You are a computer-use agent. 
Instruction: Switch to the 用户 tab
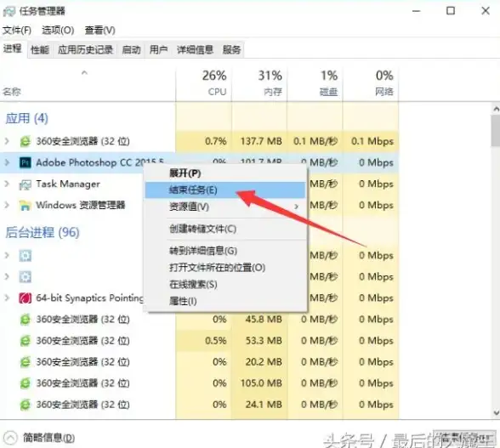pos(158,50)
